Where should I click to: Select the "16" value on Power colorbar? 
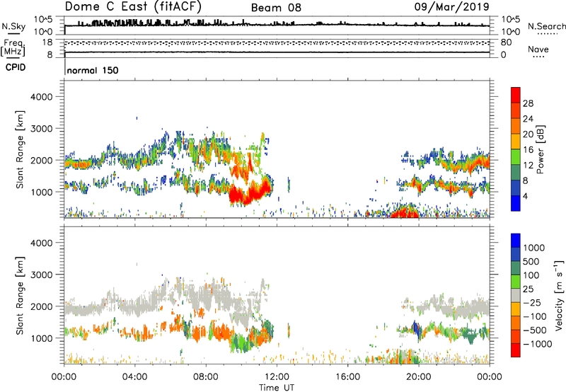point(528,150)
